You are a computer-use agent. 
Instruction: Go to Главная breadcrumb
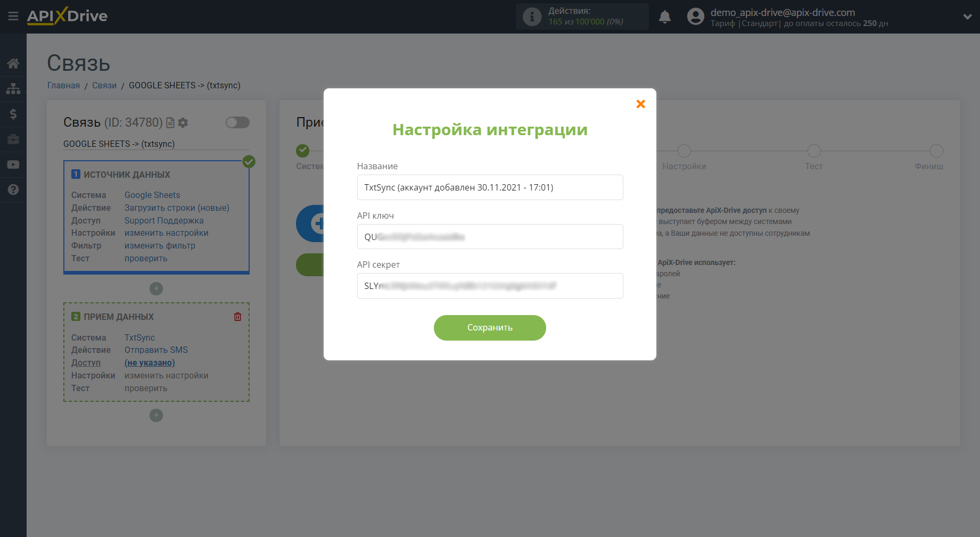[x=63, y=85]
